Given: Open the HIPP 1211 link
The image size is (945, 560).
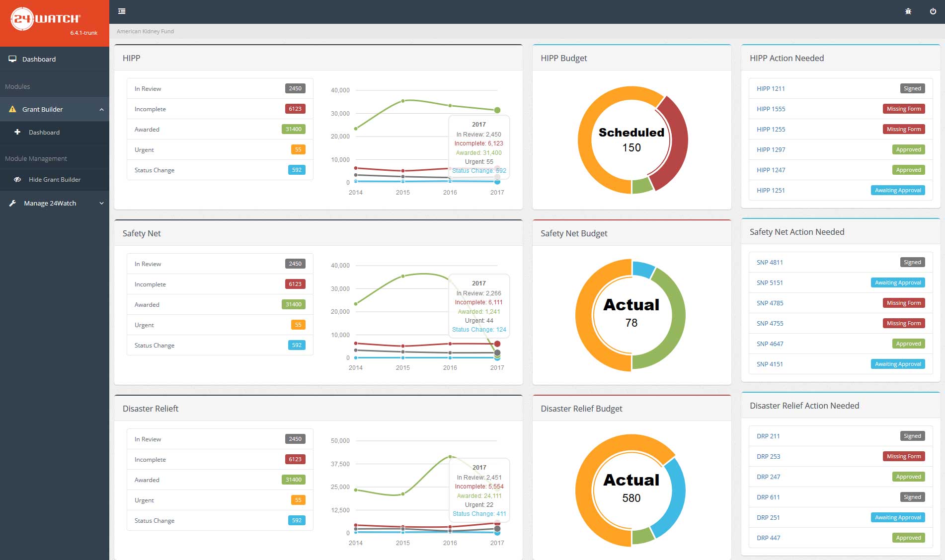Looking at the screenshot, I should tap(771, 89).
